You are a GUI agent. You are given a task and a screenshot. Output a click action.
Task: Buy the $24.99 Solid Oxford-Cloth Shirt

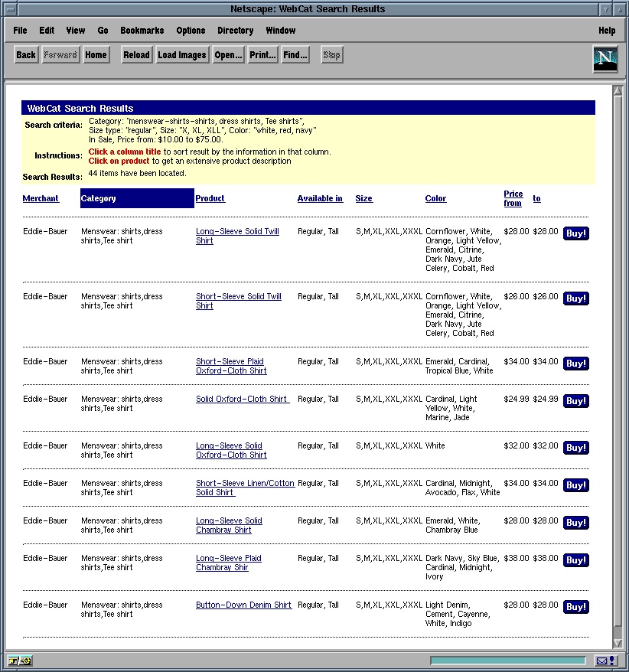pyautogui.click(x=576, y=401)
